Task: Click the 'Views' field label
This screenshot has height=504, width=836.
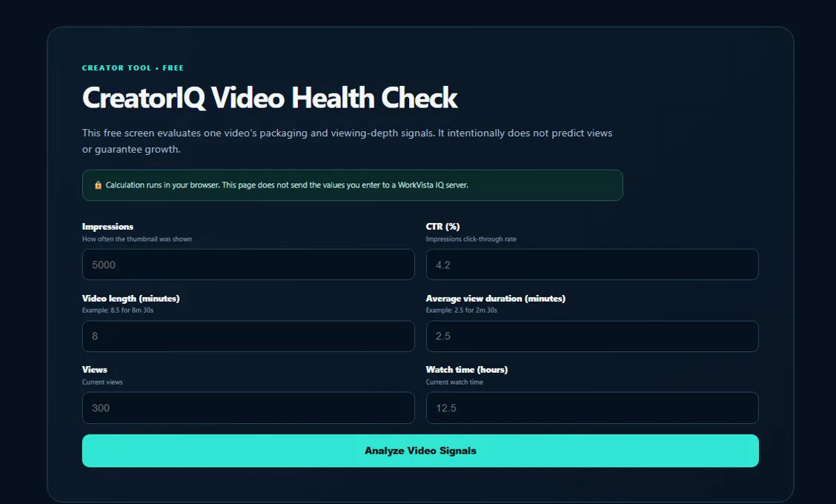Action: coord(94,370)
